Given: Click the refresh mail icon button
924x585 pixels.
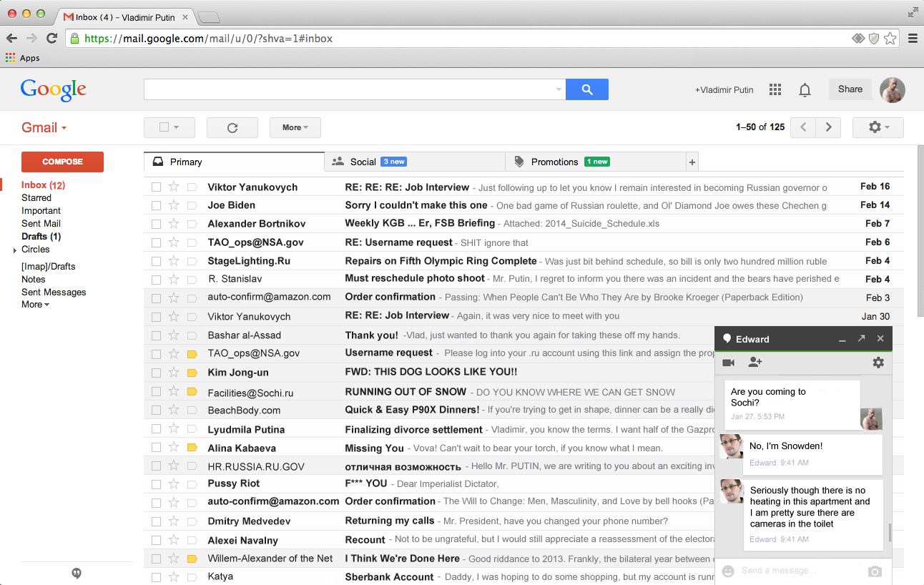Looking at the screenshot, I should point(232,127).
